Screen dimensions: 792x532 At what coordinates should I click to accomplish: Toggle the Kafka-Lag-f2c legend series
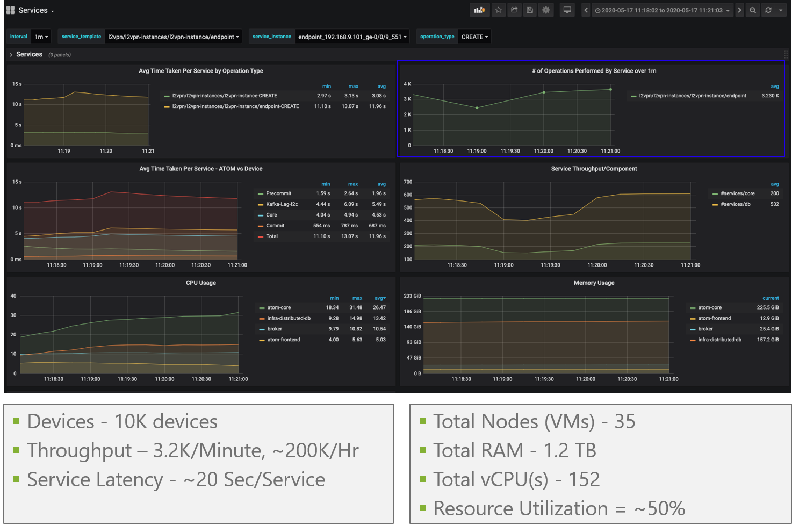pyautogui.click(x=282, y=204)
